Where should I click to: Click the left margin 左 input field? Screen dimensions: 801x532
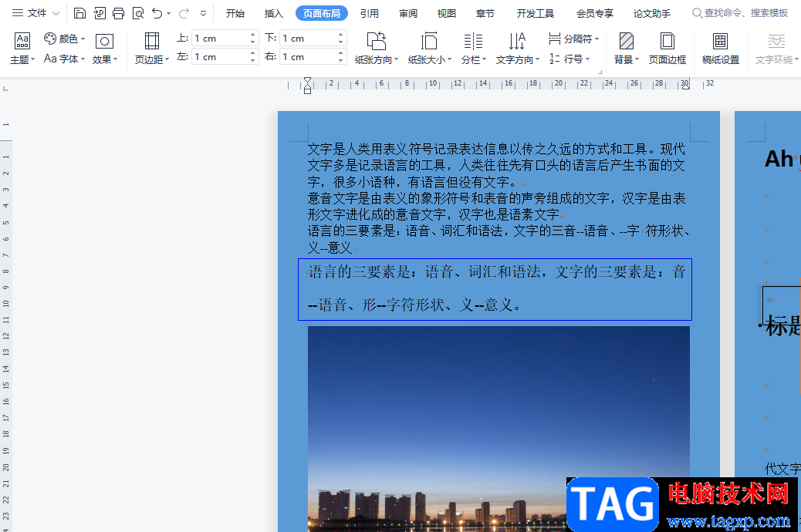pyautogui.click(x=221, y=57)
